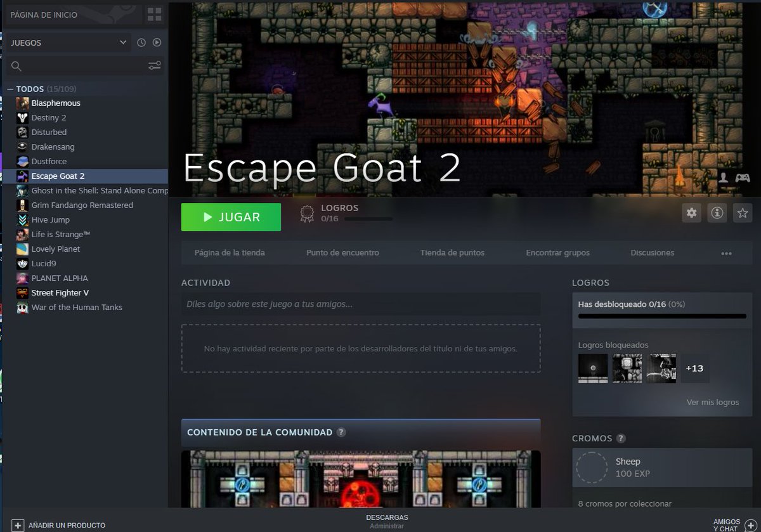Click the Community Content help icon
The height and width of the screenshot is (532, 761).
coord(341,432)
